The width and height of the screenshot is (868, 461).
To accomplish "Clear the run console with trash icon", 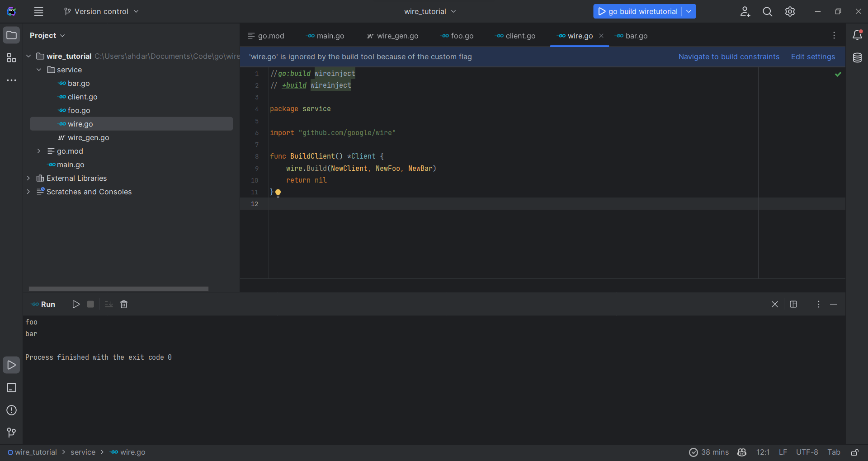I will click(124, 304).
